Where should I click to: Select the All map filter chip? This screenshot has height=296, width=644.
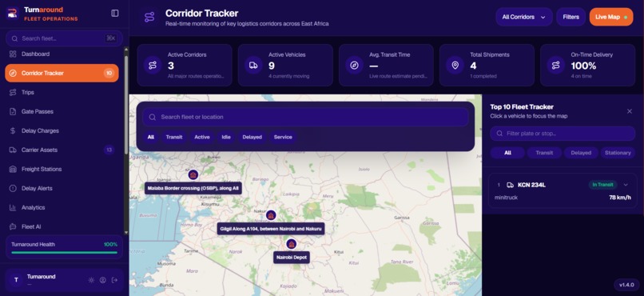[151, 137]
